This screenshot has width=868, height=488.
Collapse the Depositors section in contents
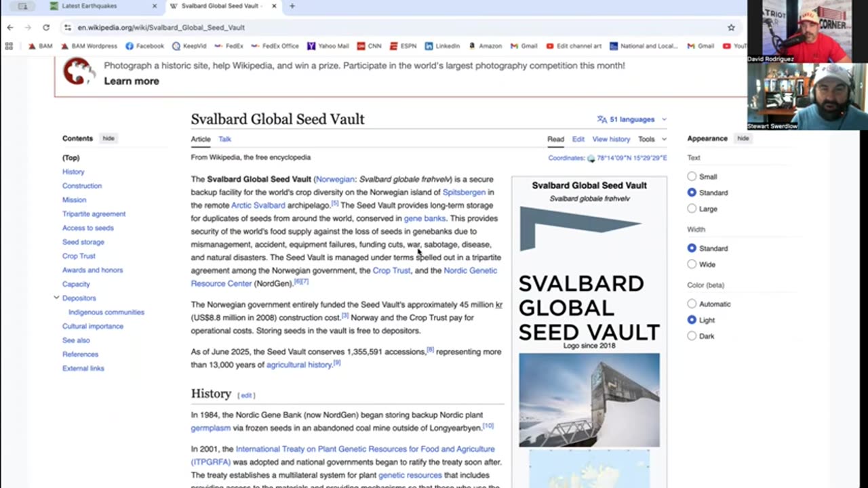(56, 298)
